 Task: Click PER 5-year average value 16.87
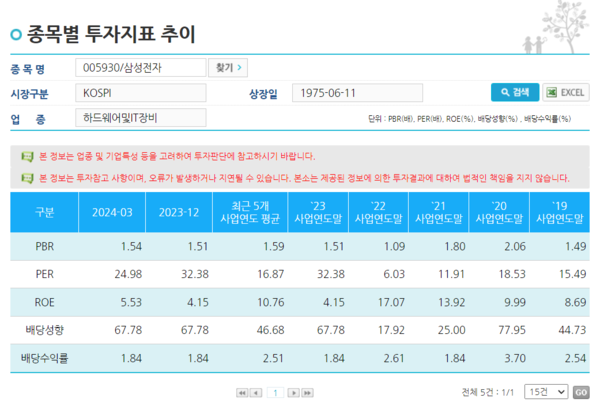[271, 274]
